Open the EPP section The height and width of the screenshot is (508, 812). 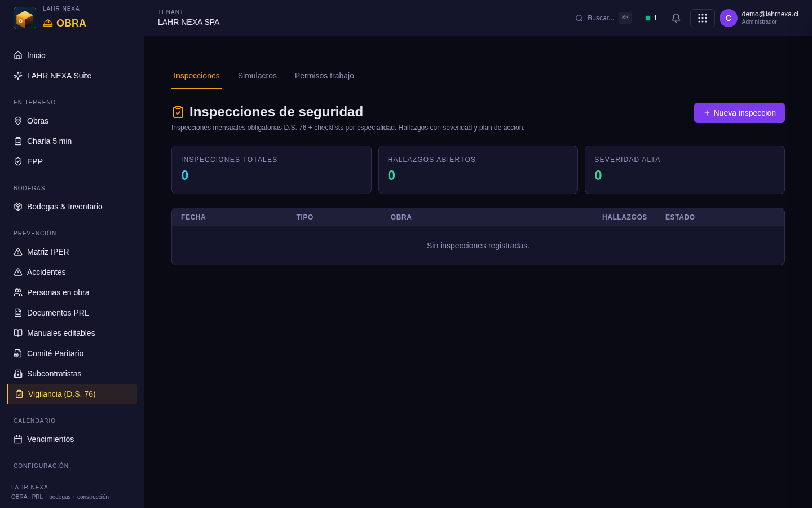pyautogui.click(x=72, y=161)
